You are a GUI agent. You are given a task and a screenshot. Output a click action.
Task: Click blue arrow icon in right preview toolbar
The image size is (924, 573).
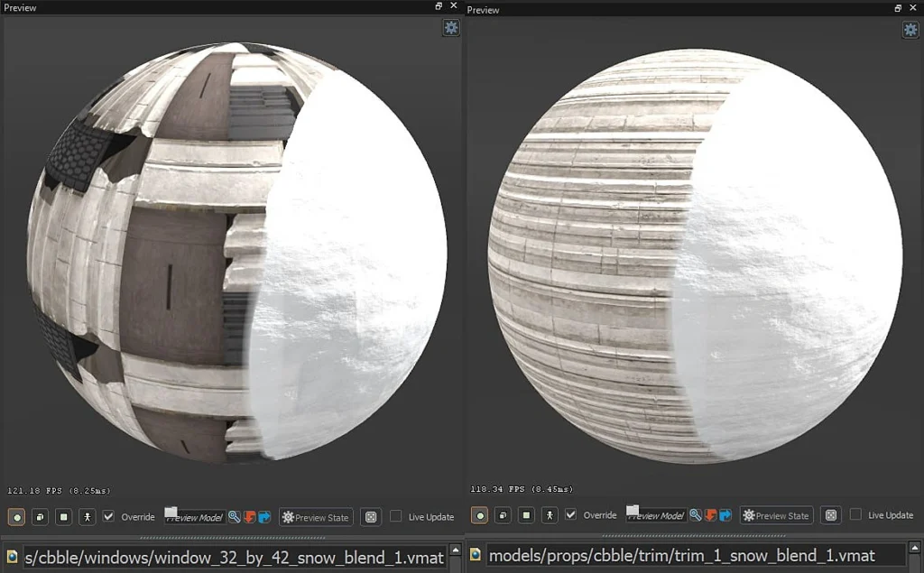725,515
